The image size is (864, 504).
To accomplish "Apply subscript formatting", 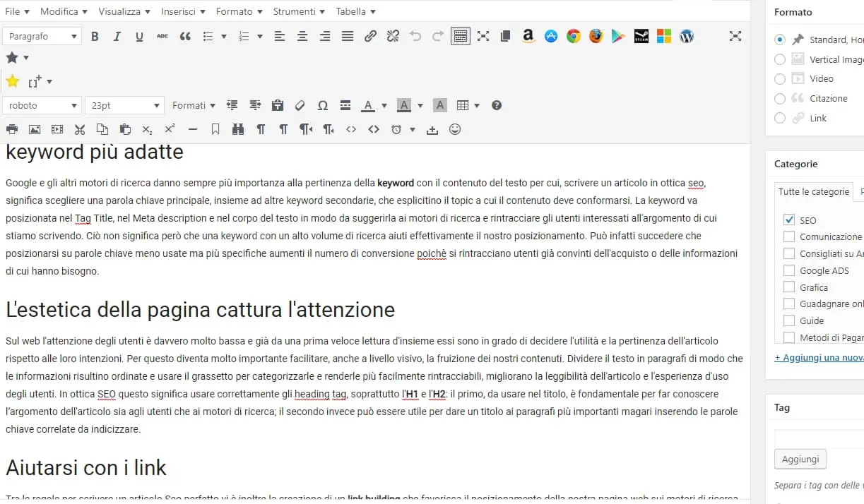I will (x=147, y=129).
